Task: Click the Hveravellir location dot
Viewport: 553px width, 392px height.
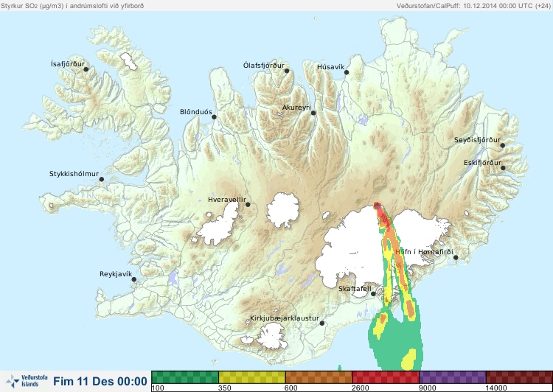Action: [248, 204]
